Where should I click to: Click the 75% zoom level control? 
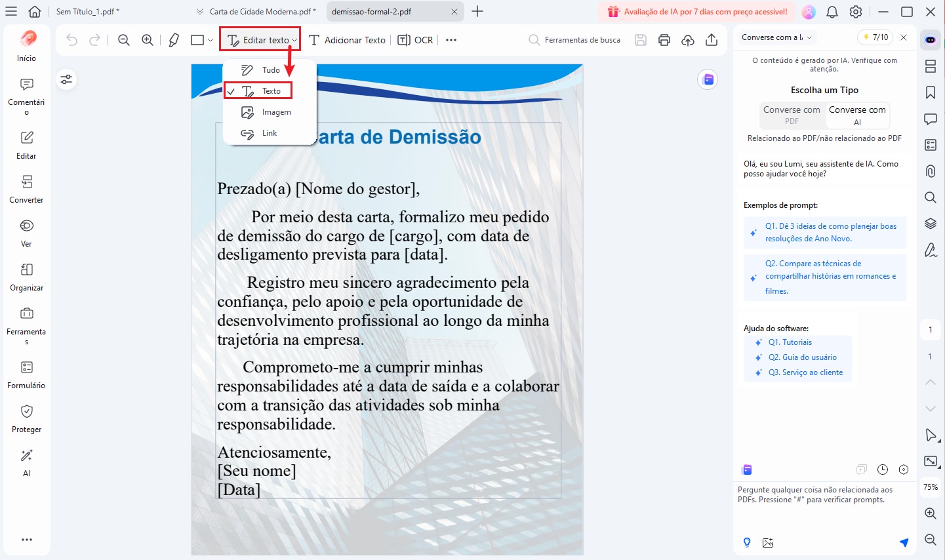tap(930, 487)
